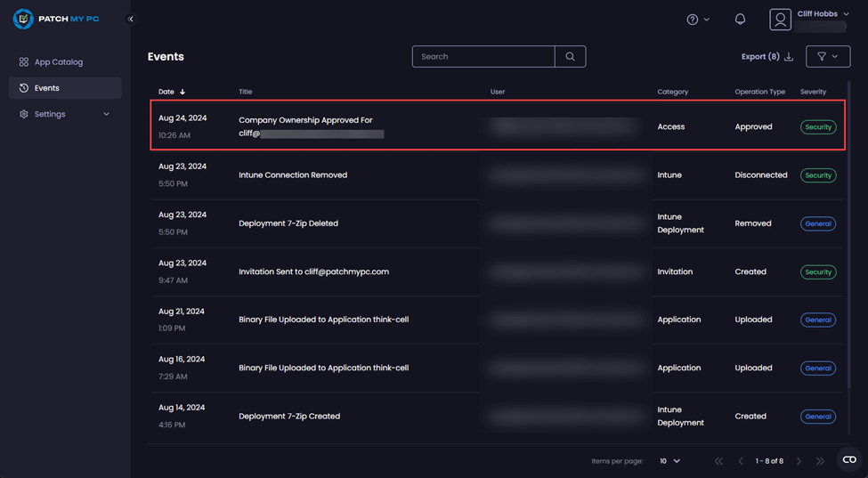Go to next page arrow in pagination

click(799, 461)
